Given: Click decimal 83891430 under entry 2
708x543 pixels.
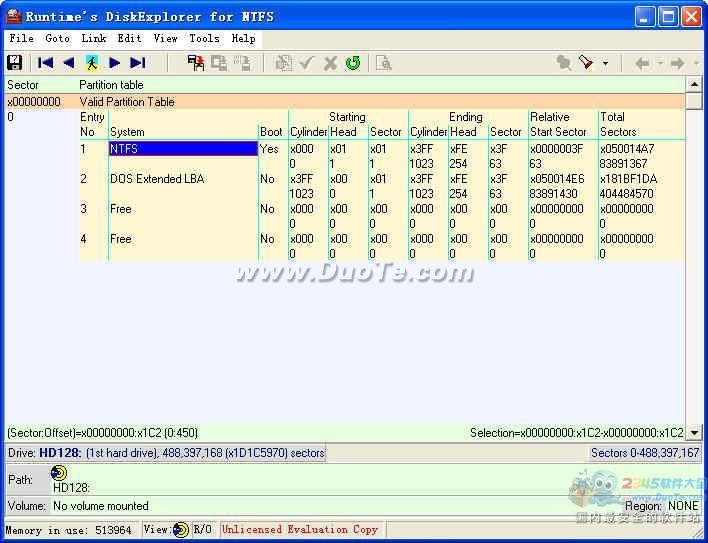Looking at the screenshot, I should point(553,194).
